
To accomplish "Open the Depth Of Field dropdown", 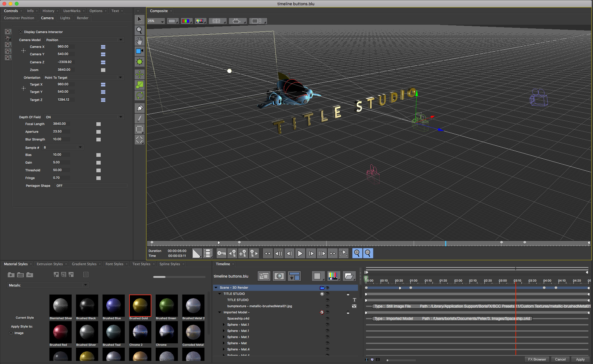I will point(84,117).
